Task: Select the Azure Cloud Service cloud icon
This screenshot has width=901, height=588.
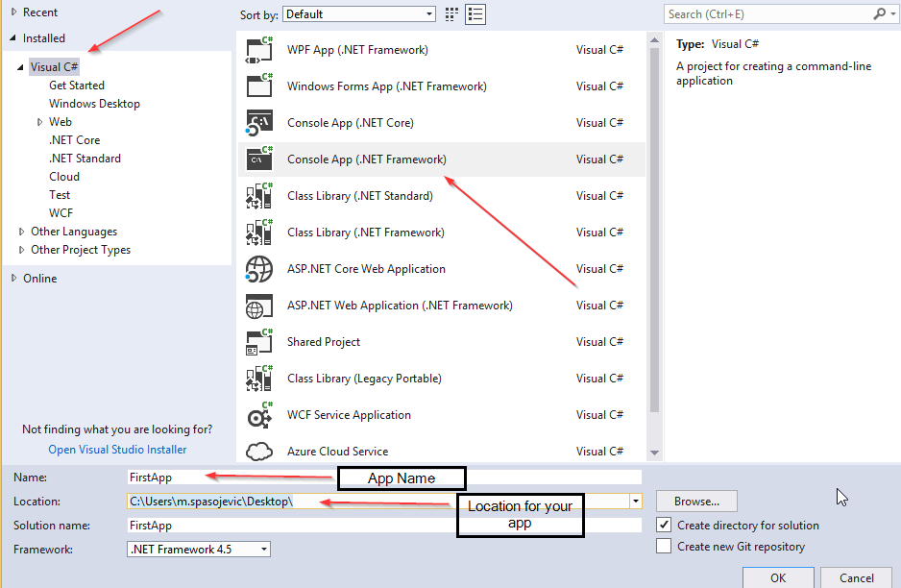Action: pyautogui.click(x=259, y=451)
